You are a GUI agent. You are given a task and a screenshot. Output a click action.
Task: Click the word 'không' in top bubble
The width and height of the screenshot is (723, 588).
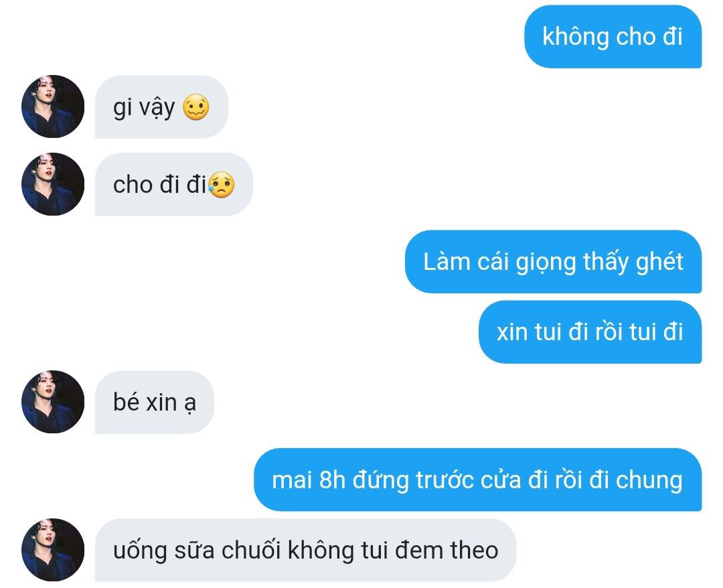tap(576, 37)
